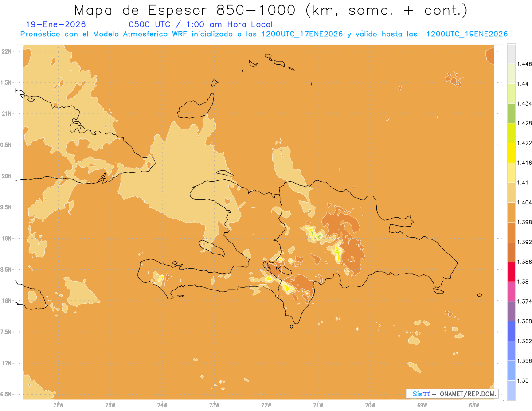Select the yellow-green swatch between 1.428 and 1.422
Image resolution: width=532 pixels, height=411 pixels.
511,133
